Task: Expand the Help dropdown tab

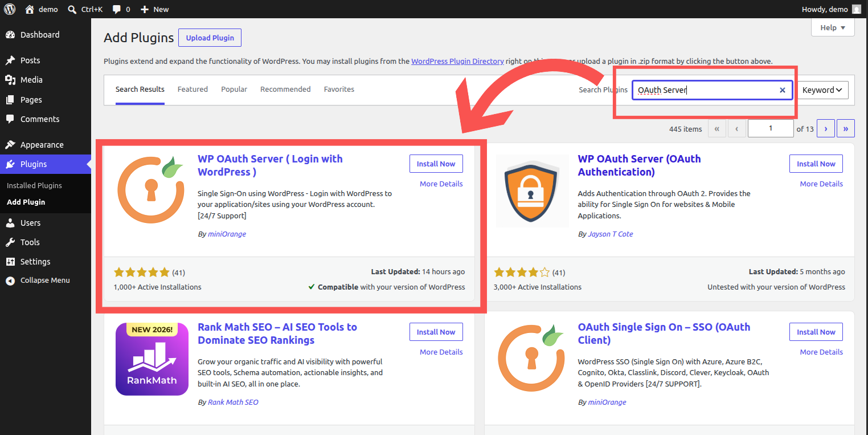Action: (833, 27)
